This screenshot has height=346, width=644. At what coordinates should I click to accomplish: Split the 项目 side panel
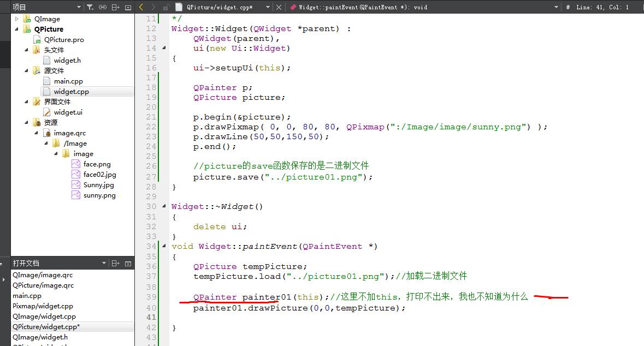point(116,7)
